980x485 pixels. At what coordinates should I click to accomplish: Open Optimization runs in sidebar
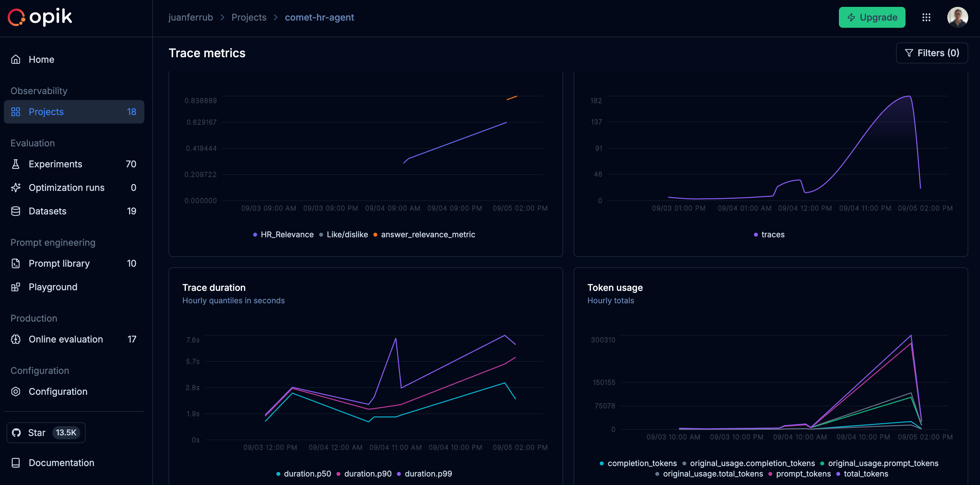pos(66,188)
